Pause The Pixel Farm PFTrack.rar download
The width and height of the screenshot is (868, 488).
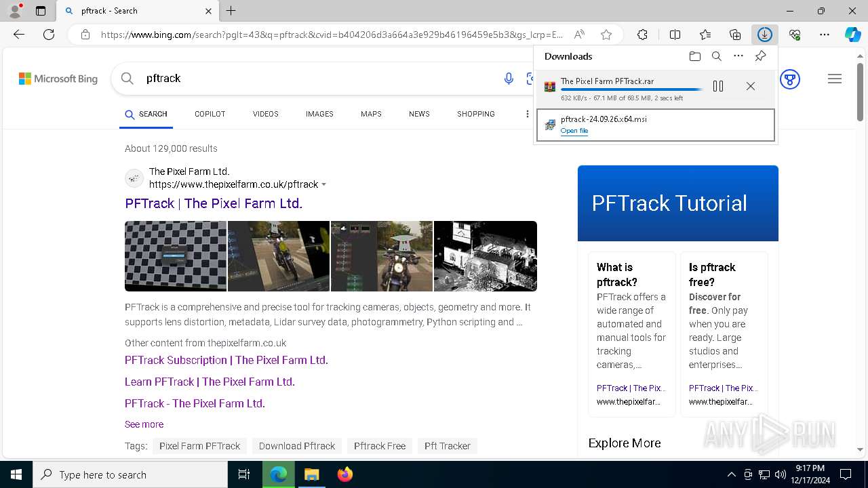718,86
